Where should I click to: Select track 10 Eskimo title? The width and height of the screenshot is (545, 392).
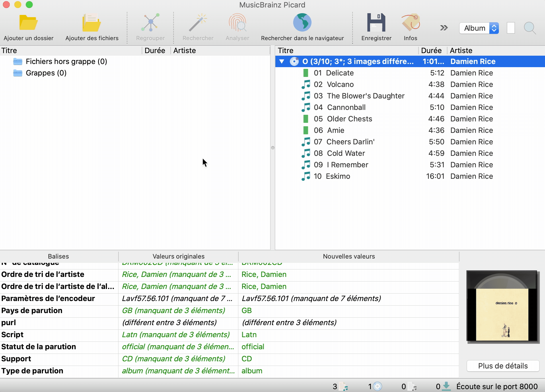tap(338, 176)
